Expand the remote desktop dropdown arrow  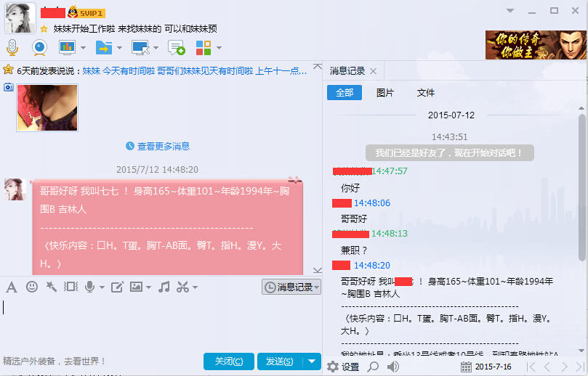(156, 48)
